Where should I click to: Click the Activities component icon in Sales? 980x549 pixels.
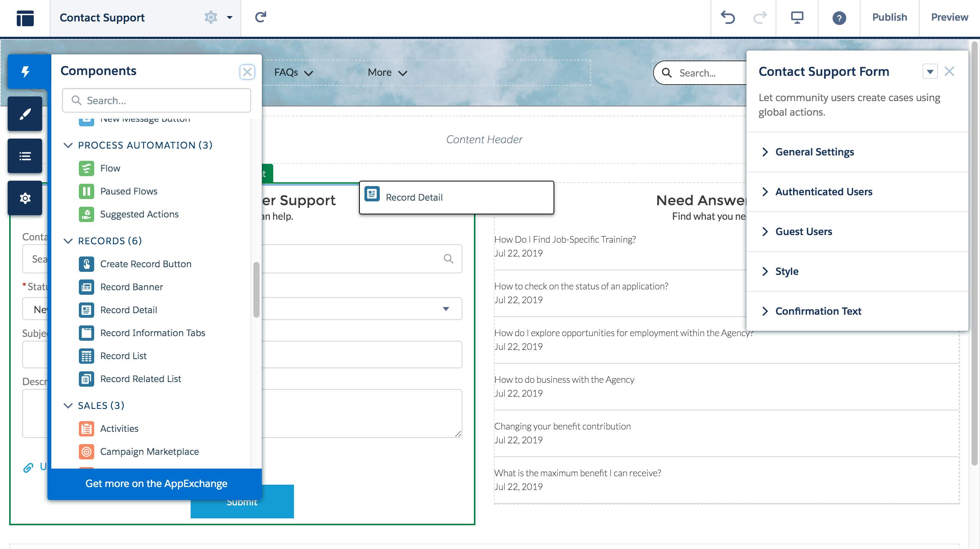click(87, 428)
